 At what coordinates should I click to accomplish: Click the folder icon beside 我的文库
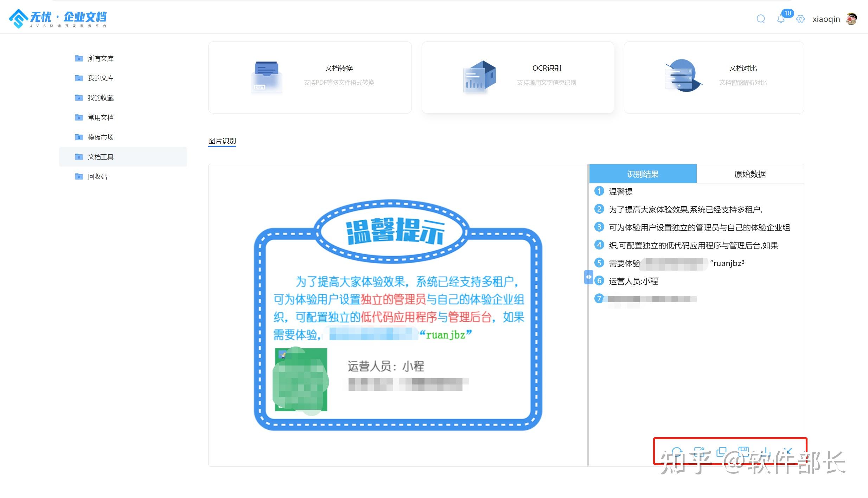click(79, 78)
